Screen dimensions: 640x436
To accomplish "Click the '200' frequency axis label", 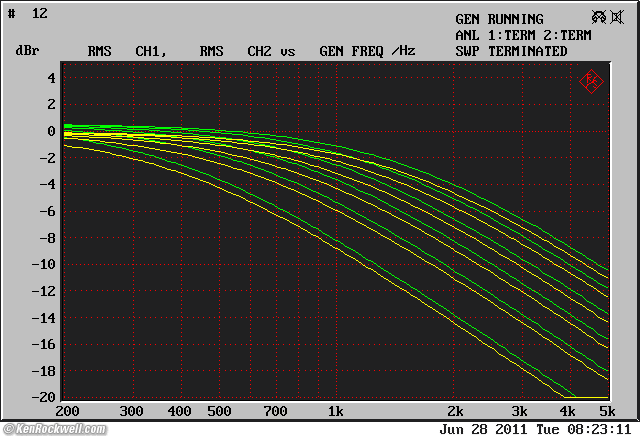I will coord(67,411).
